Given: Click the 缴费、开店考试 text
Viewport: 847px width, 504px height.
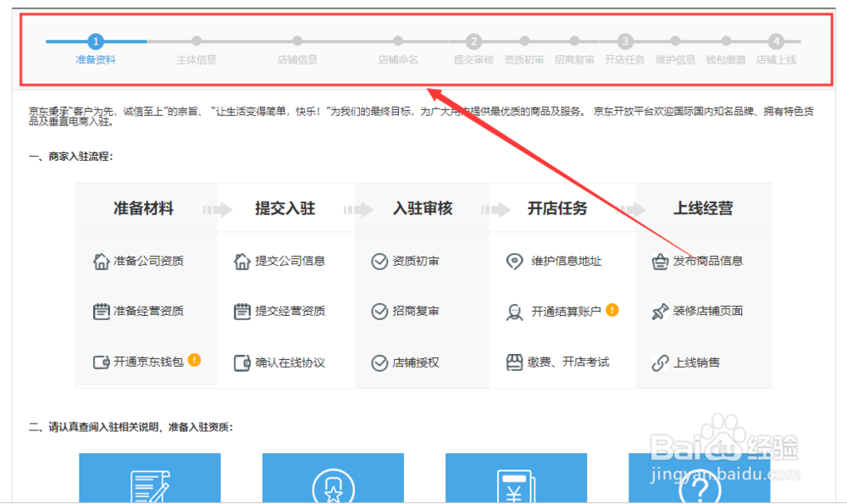Looking at the screenshot, I should tap(568, 362).
